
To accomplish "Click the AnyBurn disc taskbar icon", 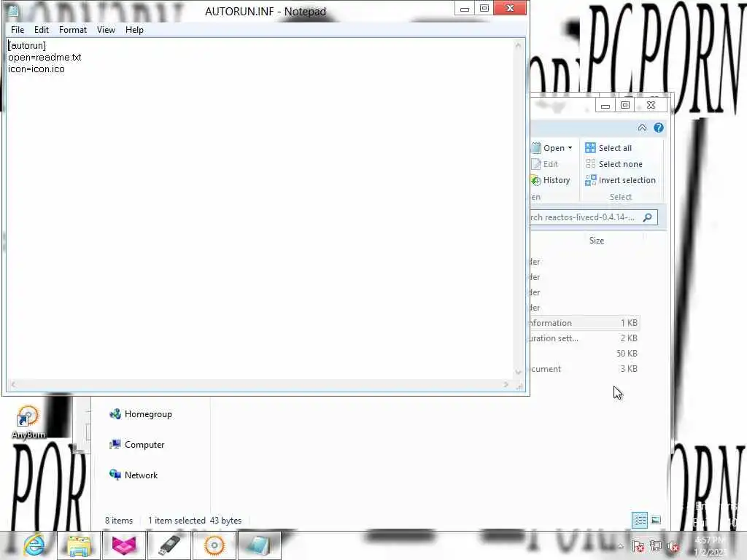I will [x=214, y=545].
